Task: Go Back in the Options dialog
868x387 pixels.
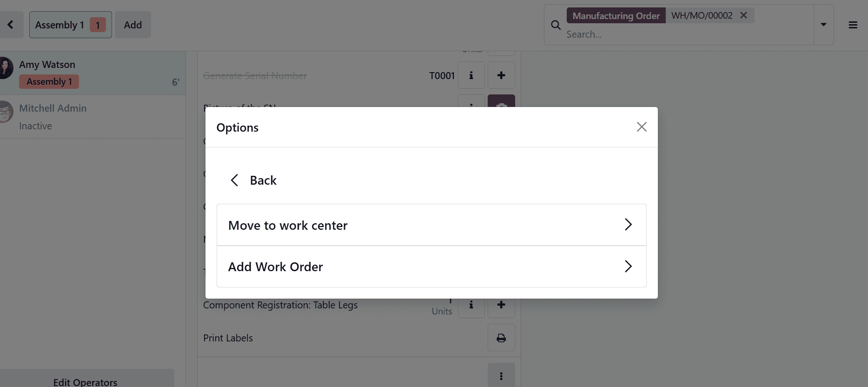Action: tap(252, 180)
